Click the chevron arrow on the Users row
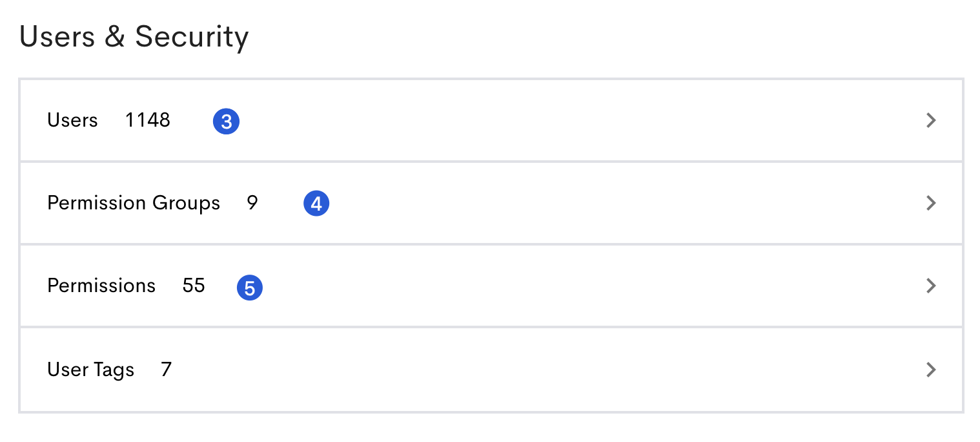 click(931, 120)
